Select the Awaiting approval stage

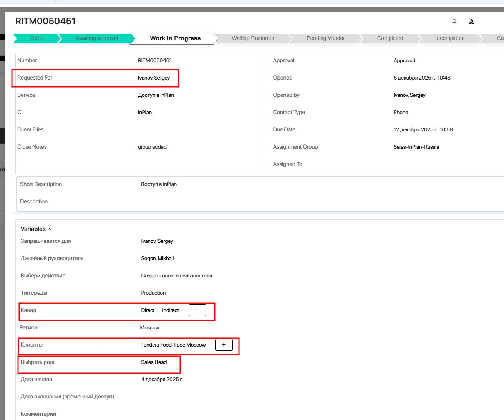click(x=97, y=38)
